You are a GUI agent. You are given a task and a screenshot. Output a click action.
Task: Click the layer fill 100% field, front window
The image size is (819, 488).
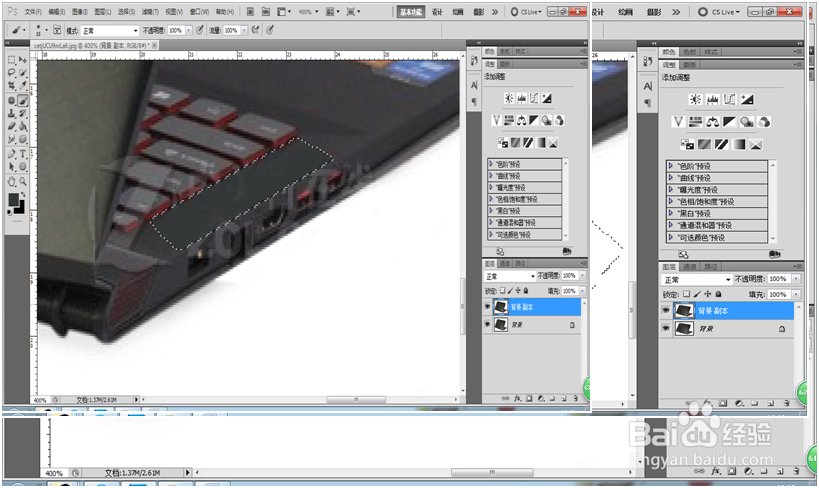pos(569,291)
